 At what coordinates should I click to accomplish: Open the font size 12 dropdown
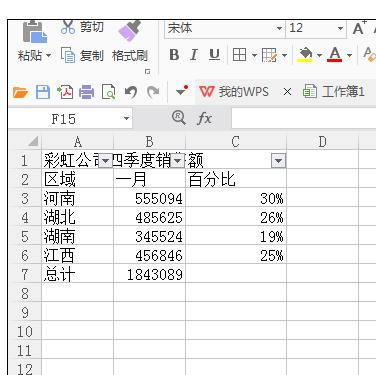pos(340,28)
